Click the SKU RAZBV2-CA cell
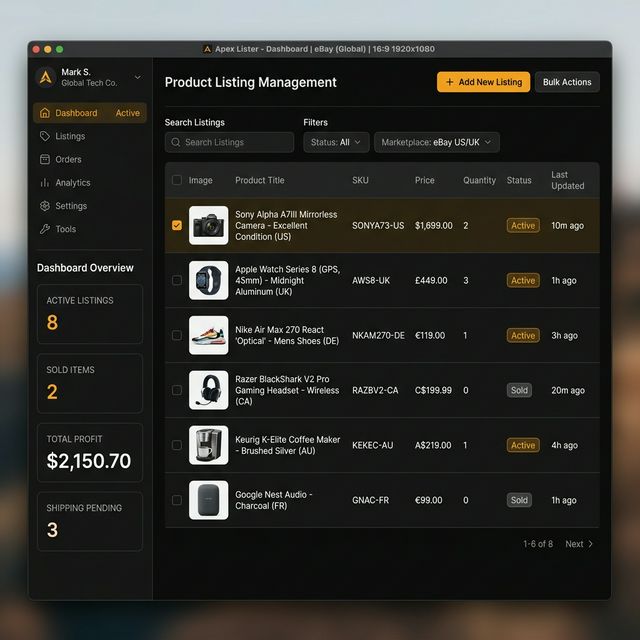This screenshot has height=640, width=640. 375,390
